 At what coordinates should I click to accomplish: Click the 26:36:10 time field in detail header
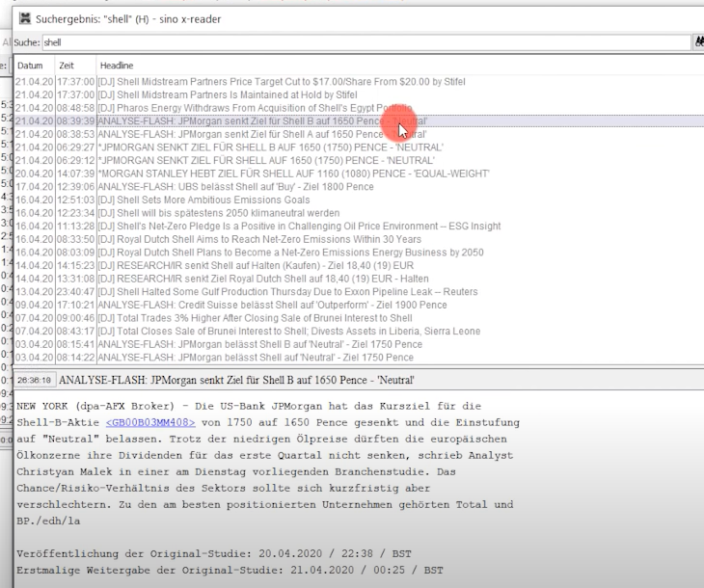[35, 380]
